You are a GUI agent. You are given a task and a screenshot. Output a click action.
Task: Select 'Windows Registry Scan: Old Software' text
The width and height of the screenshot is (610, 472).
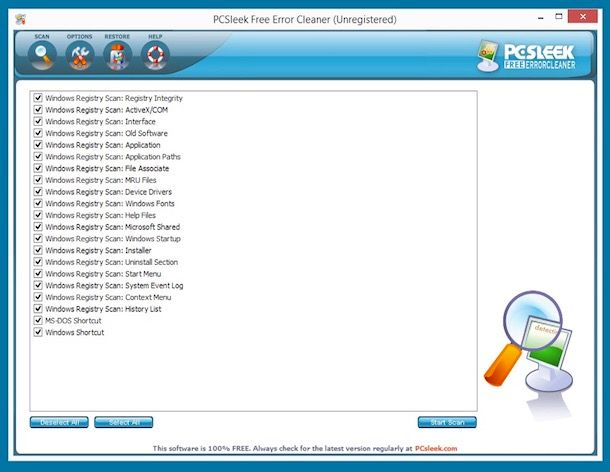(x=107, y=133)
